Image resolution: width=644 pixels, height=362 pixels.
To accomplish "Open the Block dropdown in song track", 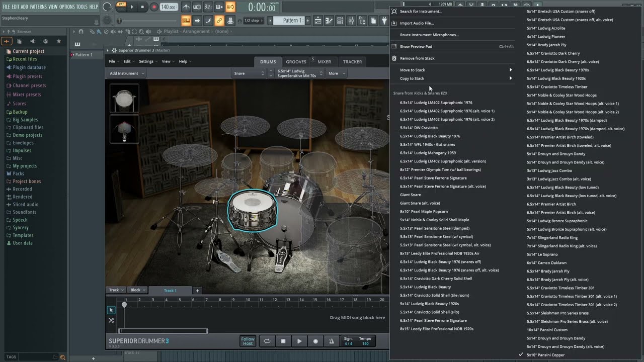I will click(x=137, y=290).
